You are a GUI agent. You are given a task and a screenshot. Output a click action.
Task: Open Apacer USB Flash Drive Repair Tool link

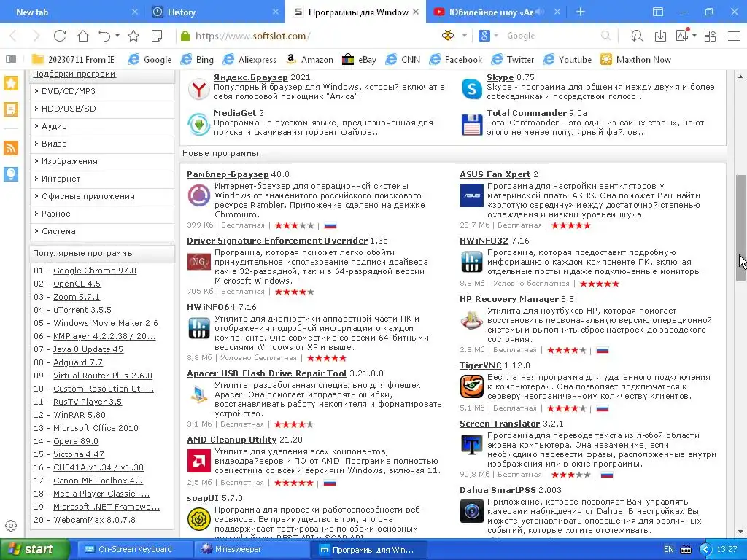click(x=266, y=373)
